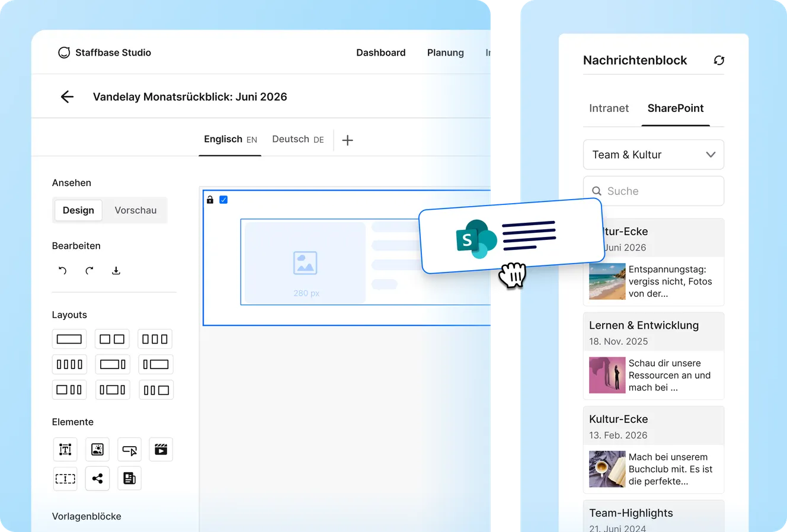Image resolution: width=787 pixels, height=532 pixels.
Task: Click the plus icon to add a language
Action: pyautogui.click(x=348, y=140)
